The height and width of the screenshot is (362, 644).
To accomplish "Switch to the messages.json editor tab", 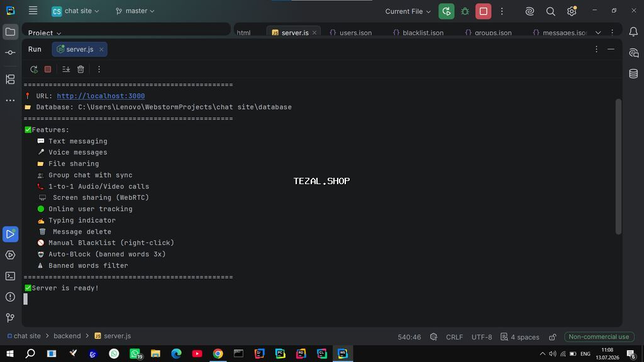I will [560, 33].
